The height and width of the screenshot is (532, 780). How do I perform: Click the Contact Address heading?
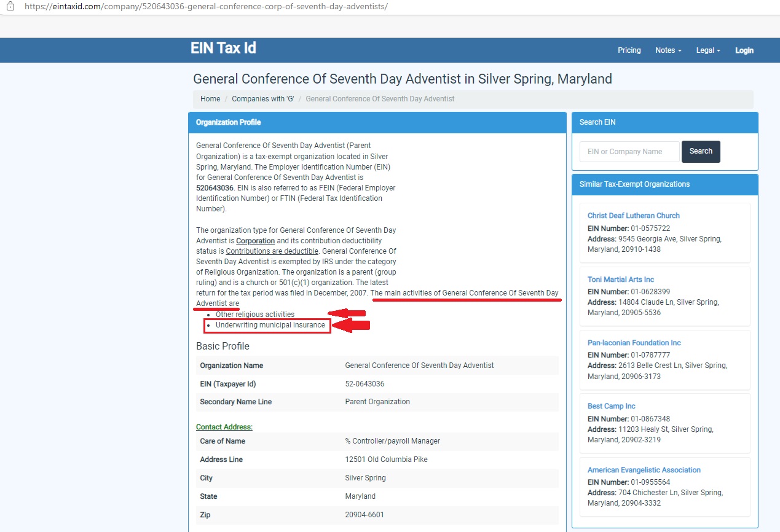[224, 427]
